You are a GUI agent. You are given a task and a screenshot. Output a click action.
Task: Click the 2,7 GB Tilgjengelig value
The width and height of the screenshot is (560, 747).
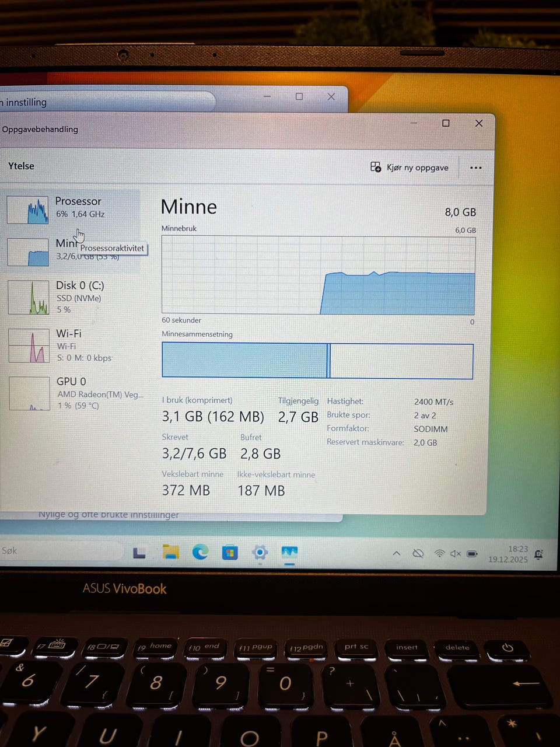point(298,417)
